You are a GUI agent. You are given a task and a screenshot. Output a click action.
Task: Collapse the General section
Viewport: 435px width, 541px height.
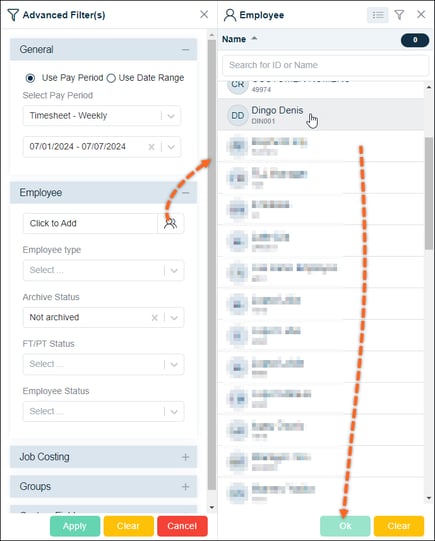[186, 50]
